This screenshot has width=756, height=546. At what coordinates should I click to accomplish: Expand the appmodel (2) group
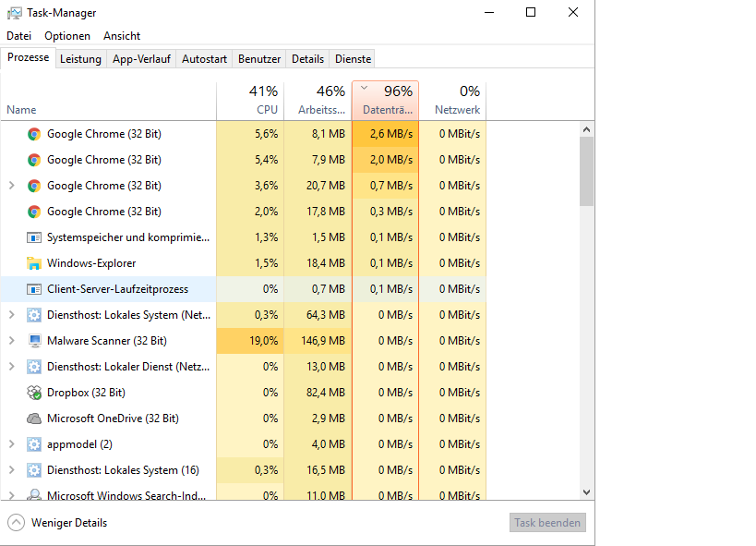coord(12,444)
